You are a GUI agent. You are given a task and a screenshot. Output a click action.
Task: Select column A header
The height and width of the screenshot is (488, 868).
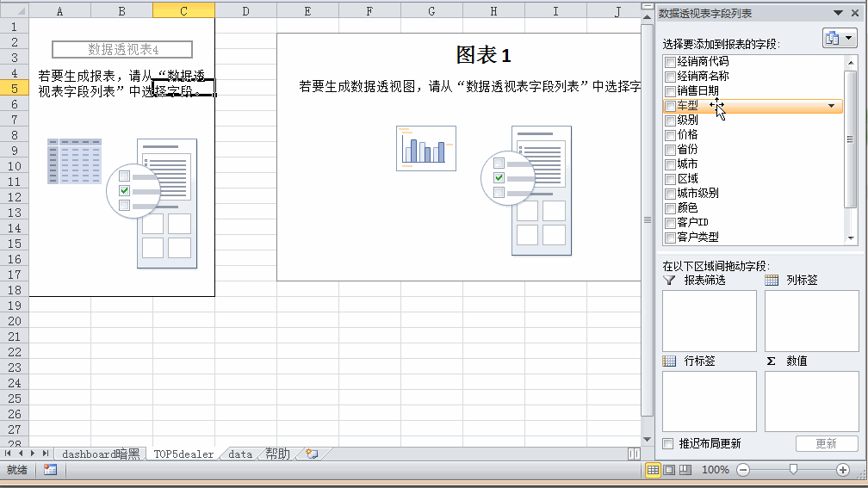(x=59, y=10)
